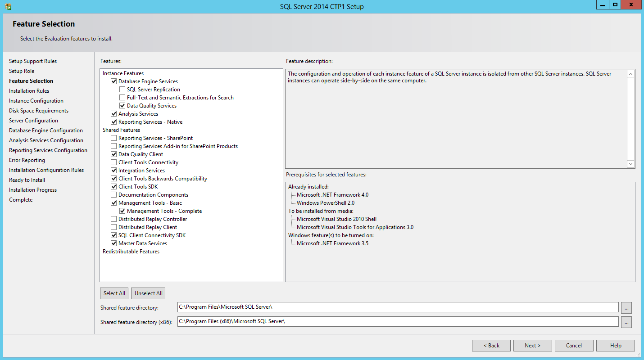Click Microsoft .NET Framework 4.0 prerequisite
This screenshot has width=644, height=360.
pyautogui.click(x=332, y=195)
